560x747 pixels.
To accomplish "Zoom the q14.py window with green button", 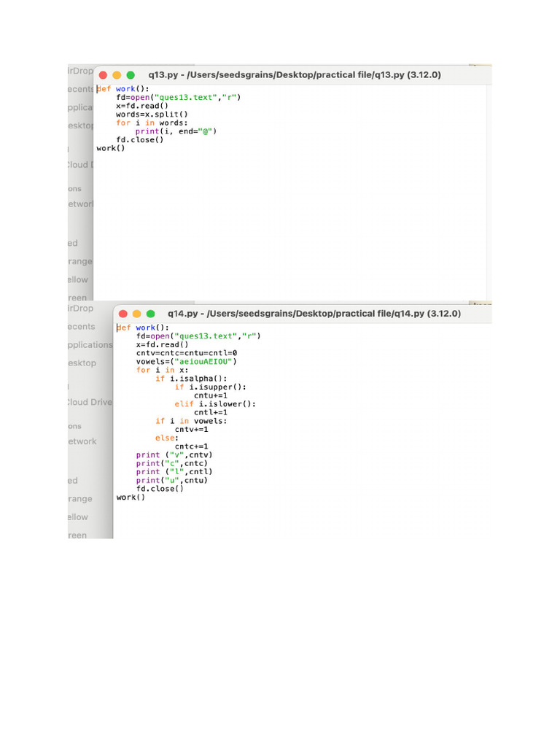I will [150, 314].
